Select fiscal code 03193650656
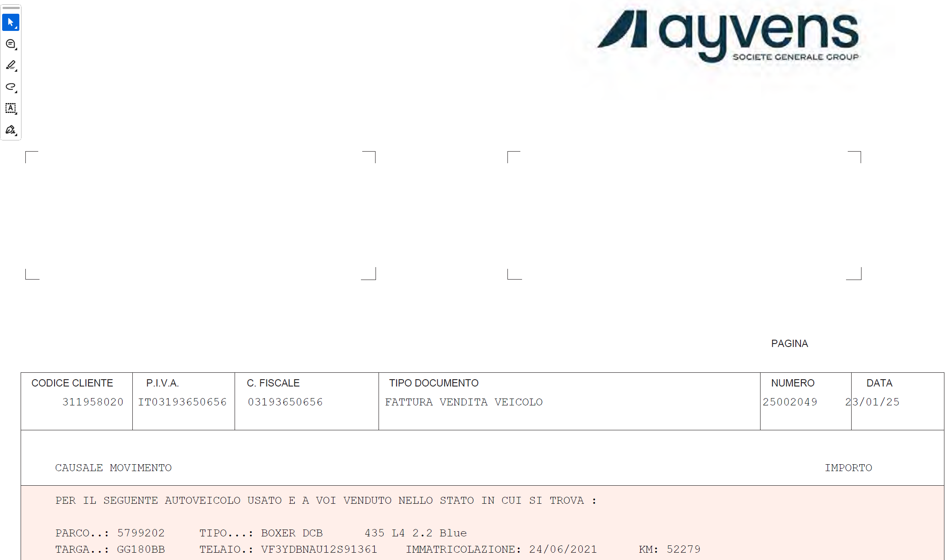 click(285, 402)
